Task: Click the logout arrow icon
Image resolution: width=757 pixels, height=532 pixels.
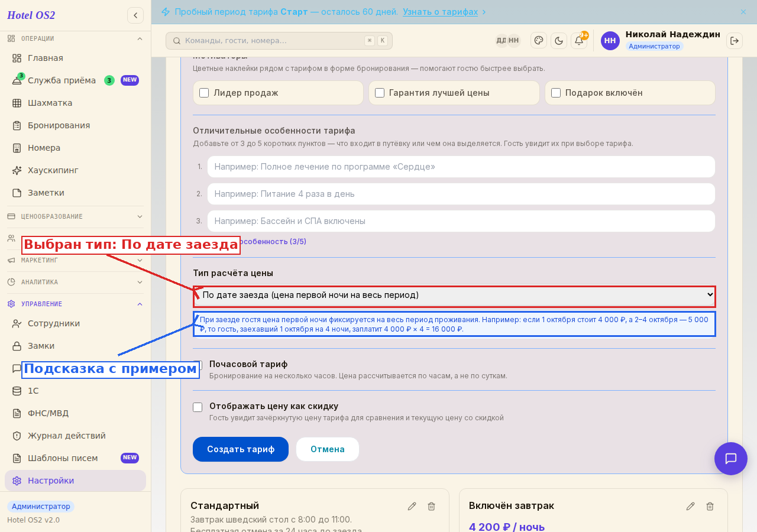Action: (x=735, y=40)
